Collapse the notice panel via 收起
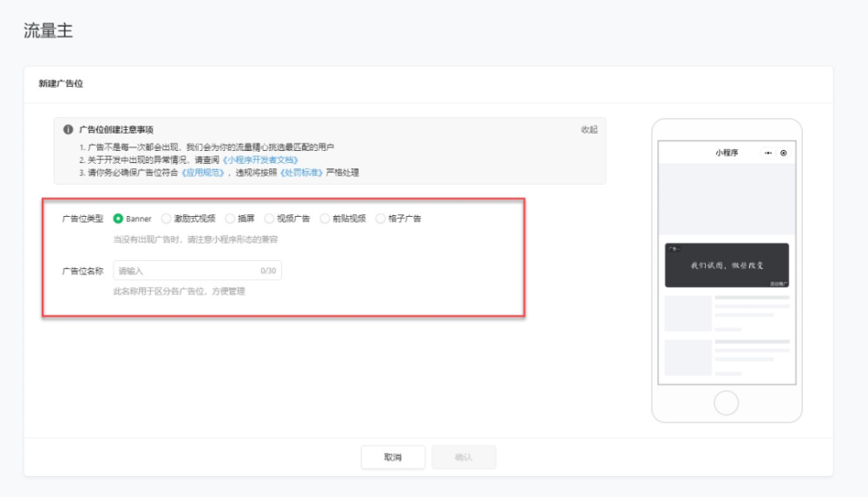868x497 pixels. pyautogui.click(x=589, y=129)
